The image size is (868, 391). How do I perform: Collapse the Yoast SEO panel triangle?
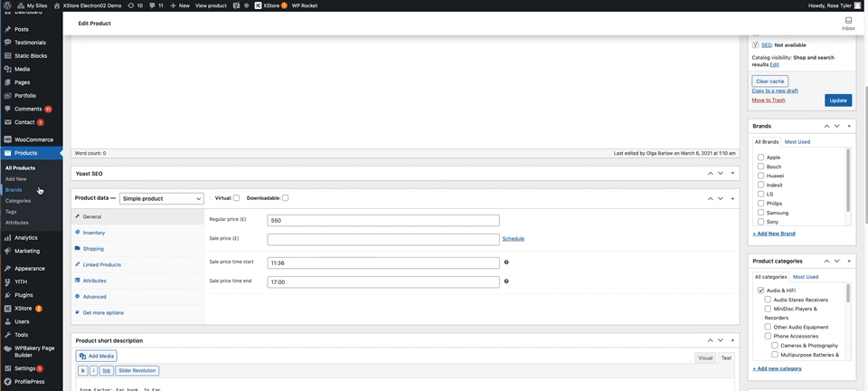732,174
